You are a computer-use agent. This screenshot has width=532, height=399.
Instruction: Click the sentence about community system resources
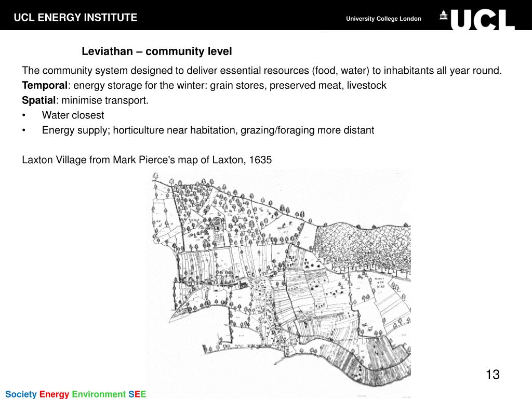tap(262, 71)
